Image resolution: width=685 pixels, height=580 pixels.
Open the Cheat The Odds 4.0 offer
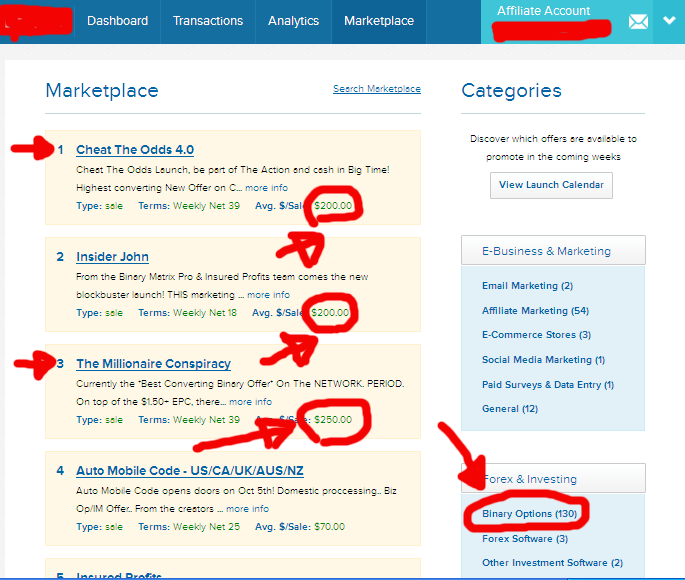pos(135,150)
